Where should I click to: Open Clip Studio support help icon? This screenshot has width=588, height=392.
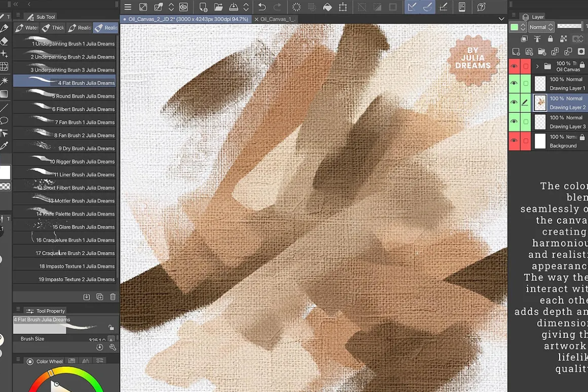click(x=481, y=7)
